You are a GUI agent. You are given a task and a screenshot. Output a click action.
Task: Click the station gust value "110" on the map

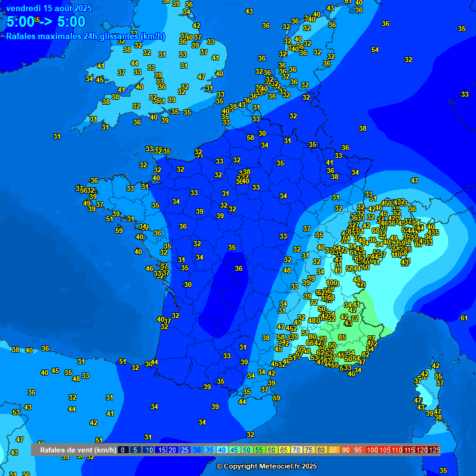pos(397,255)
